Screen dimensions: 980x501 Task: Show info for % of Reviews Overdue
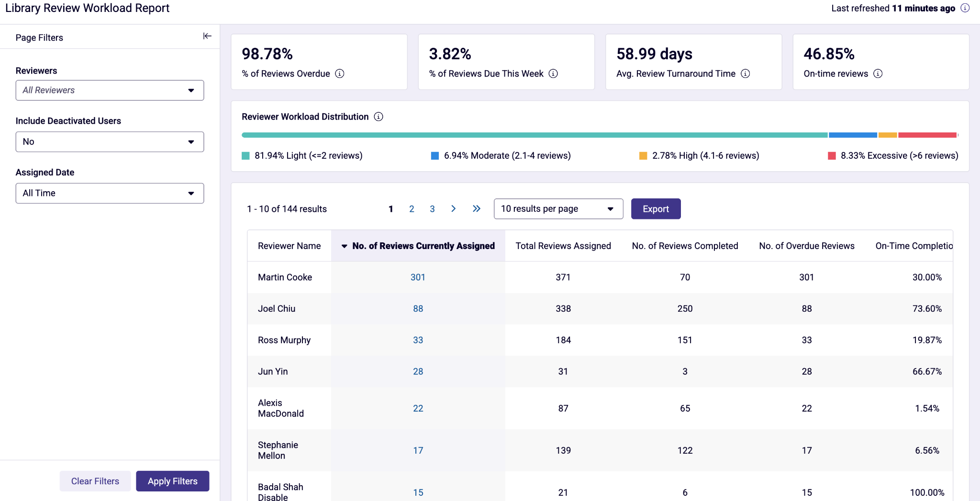click(x=340, y=74)
